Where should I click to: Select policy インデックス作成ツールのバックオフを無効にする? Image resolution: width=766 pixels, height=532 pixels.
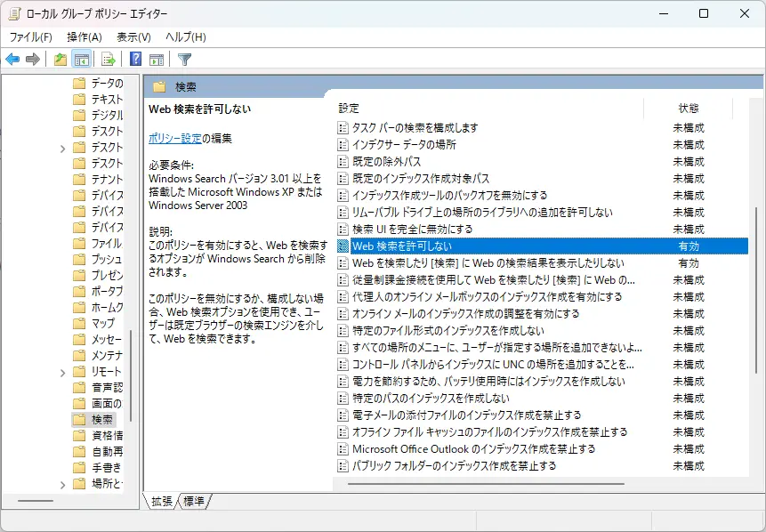[x=450, y=196]
